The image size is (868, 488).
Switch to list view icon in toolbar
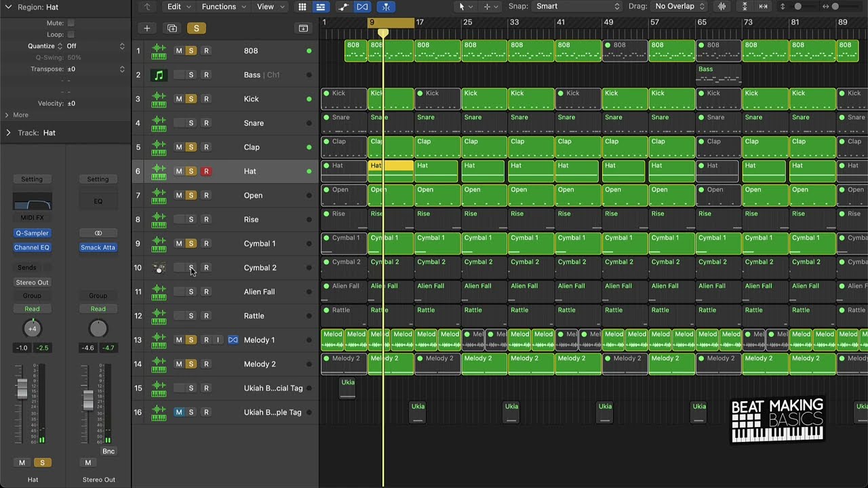[320, 7]
